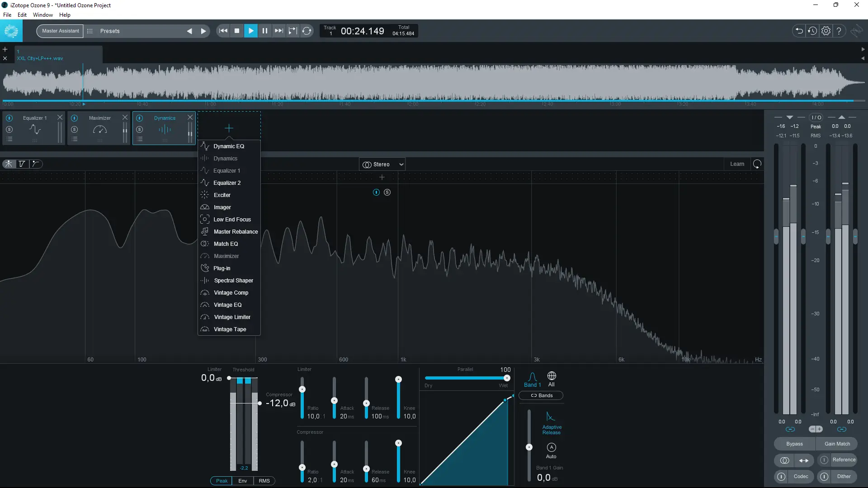868x488 pixels.
Task: Enable Auto gain toggle
Action: (x=551, y=447)
